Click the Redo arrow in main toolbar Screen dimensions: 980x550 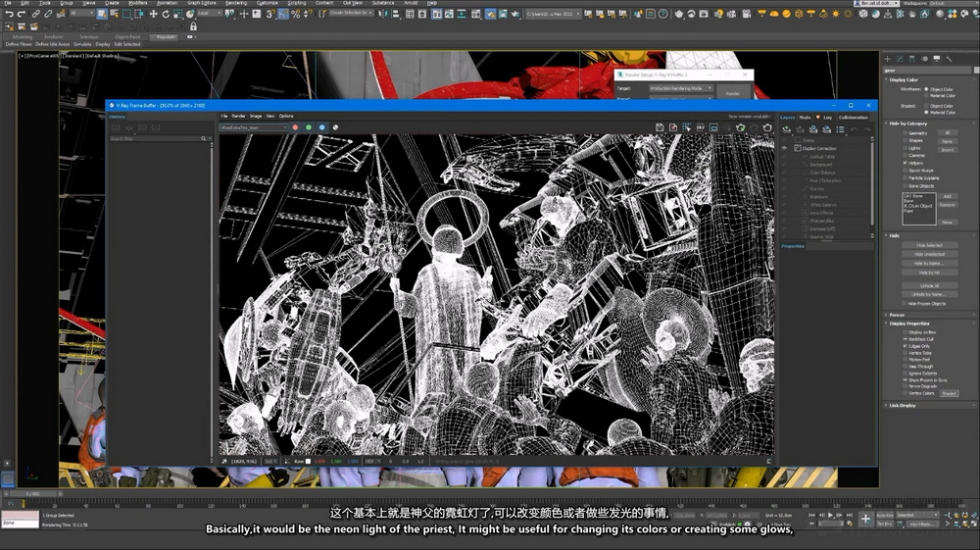(22, 14)
